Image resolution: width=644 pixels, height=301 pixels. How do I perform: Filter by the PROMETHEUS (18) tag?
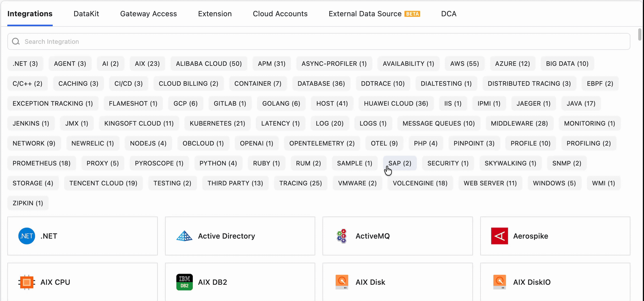[x=42, y=163]
